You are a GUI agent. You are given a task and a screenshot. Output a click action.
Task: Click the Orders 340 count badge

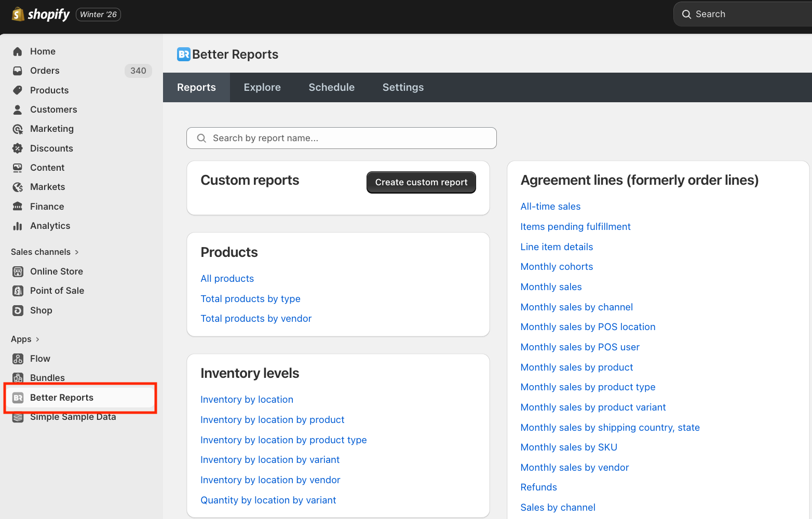pos(138,71)
